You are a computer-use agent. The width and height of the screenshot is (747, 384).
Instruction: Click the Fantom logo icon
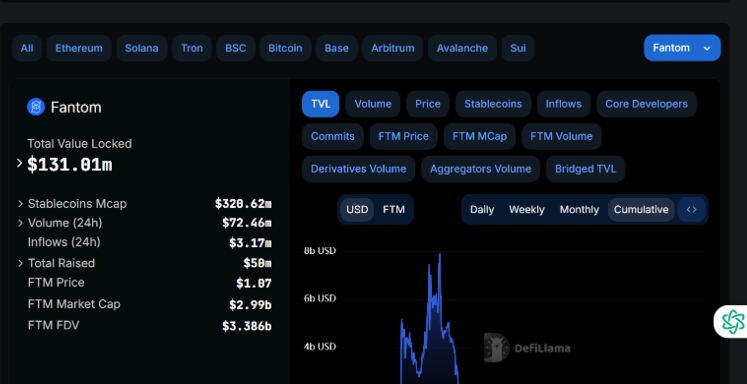tap(36, 107)
